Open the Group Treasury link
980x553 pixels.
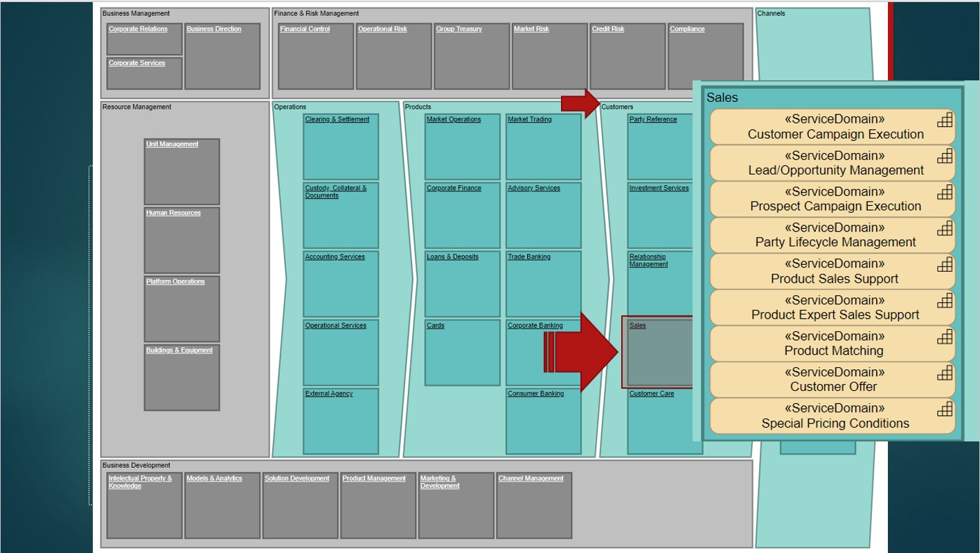(458, 29)
